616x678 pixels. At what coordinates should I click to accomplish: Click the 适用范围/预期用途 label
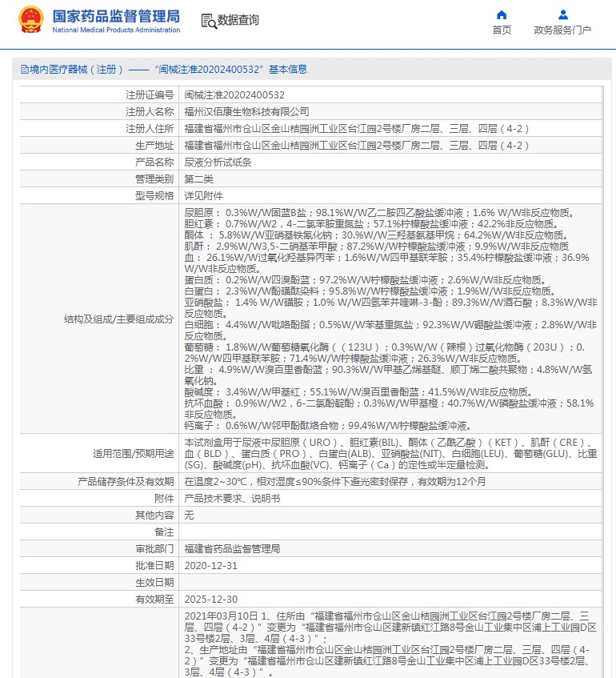(x=133, y=454)
